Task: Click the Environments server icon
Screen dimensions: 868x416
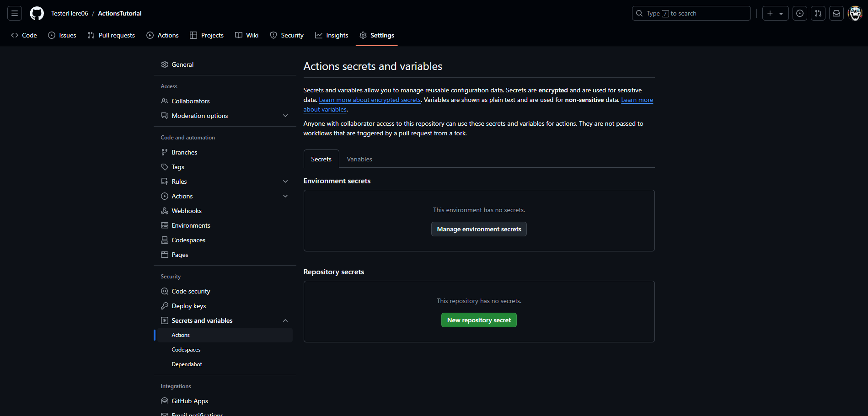Action: pos(165,225)
